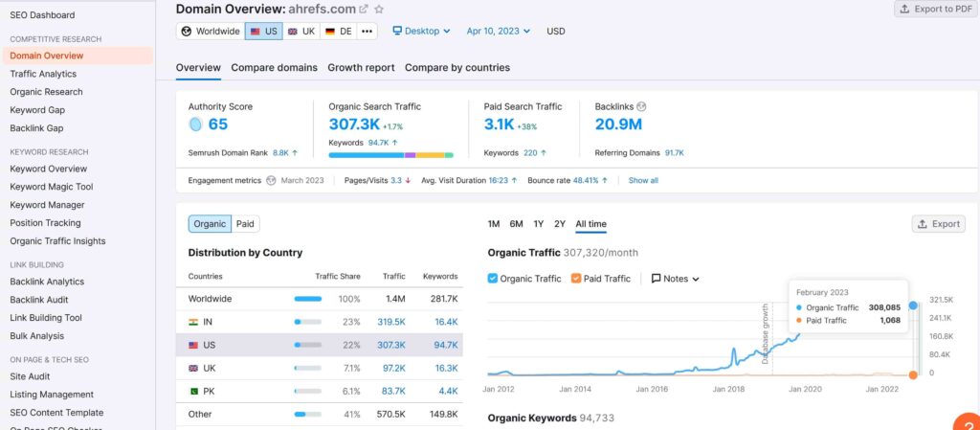This screenshot has width=980, height=430.
Task: Click the blue organic traffic point on chart
Action: [913, 306]
